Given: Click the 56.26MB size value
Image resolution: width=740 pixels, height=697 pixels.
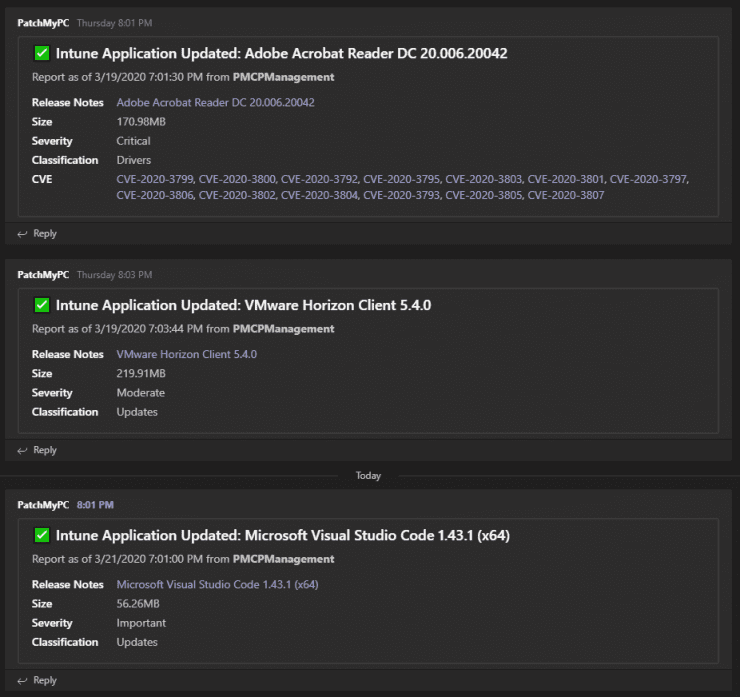Looking at the screenshot, I should tap(138, 604).
